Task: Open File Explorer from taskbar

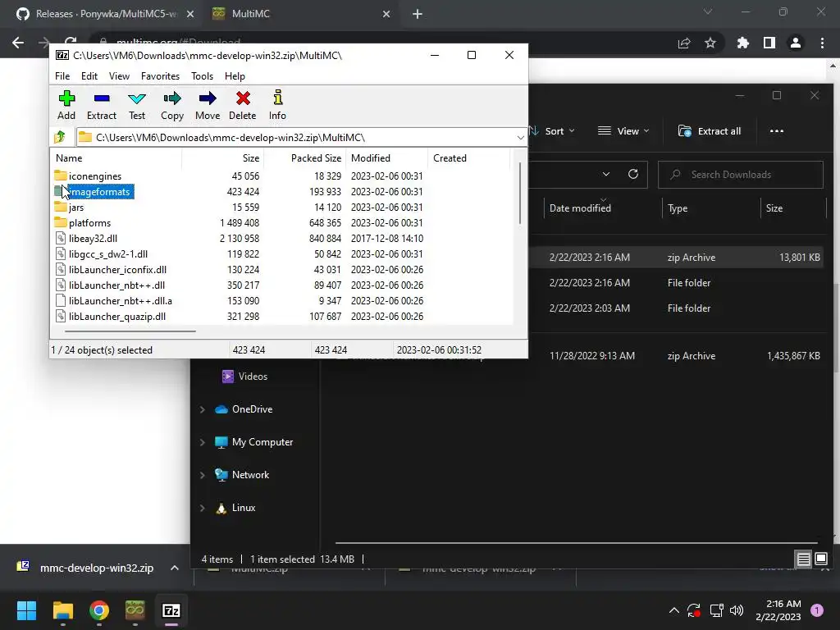Action: click(x=62, y=610)
